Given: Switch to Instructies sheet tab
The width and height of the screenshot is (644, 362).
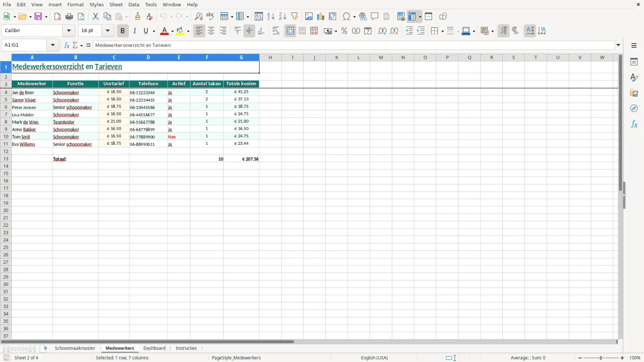Looking at the screenshot, I should (x=186, y=349).
